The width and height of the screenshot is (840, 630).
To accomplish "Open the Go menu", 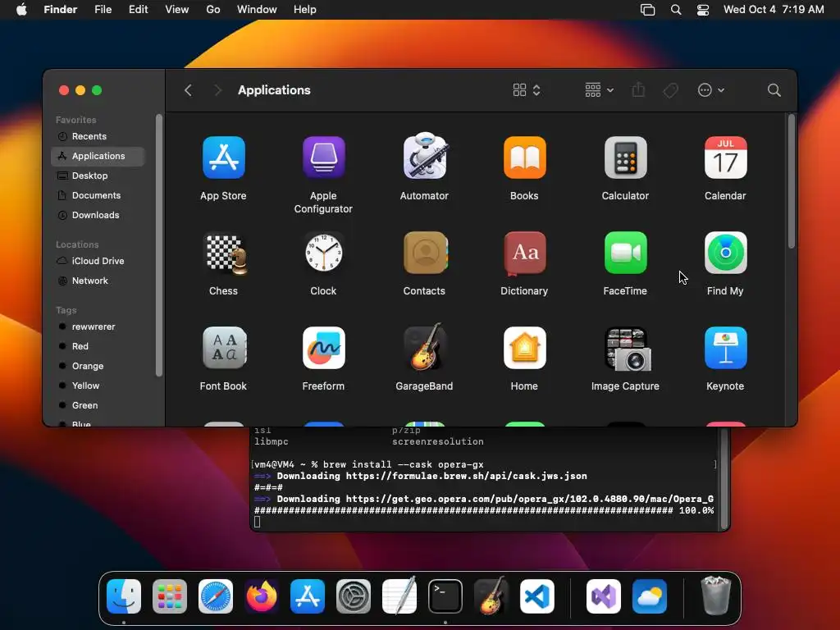I will click(213, 10).
